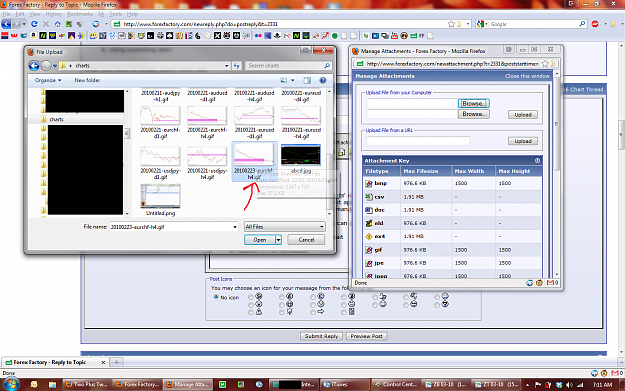
Task: Click the refresh icon beside the charts path
Action: [x=236, y=66]
